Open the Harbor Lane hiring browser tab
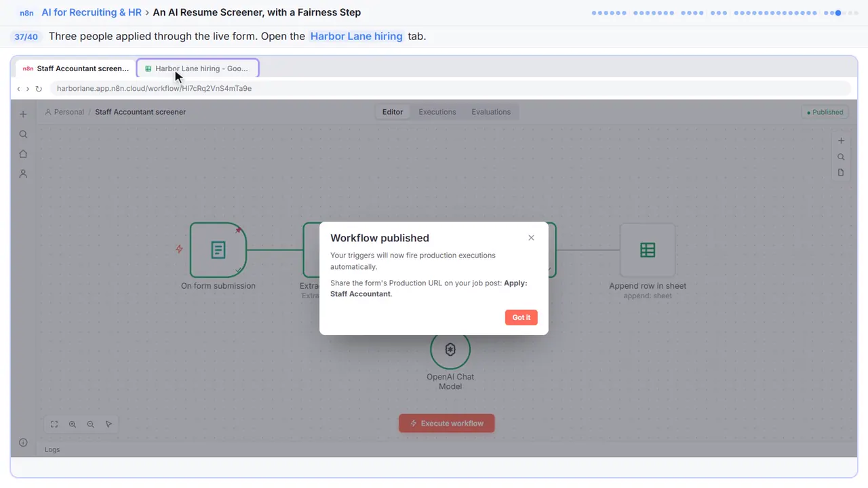The width and height of the screenshot is (868, 488). [197, 68]
